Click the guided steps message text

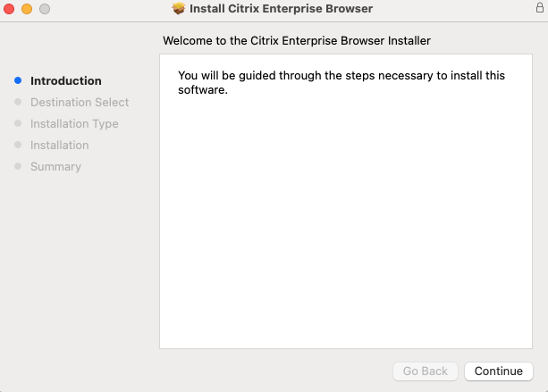coord(341,82)
